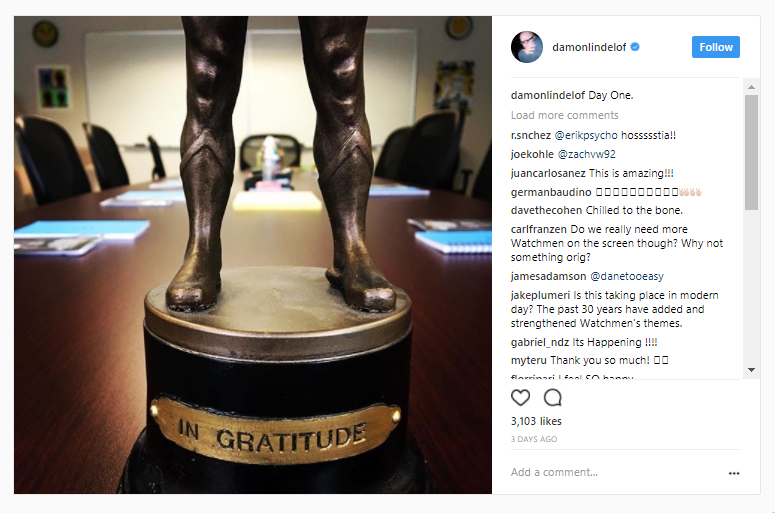The height and width of the screenshot is (513, 775).
Task: Open carlfranzen's profile from comment
Action: [x=539, y=229]
